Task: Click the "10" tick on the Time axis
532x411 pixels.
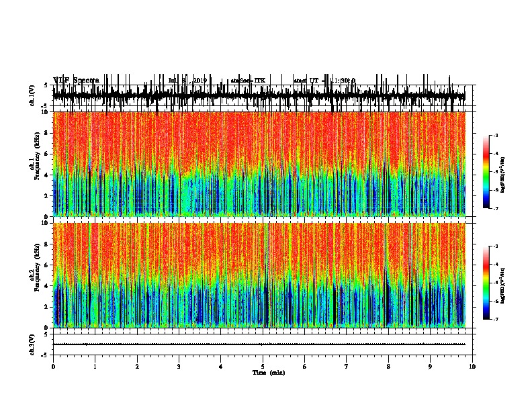Action: [472, 367]
